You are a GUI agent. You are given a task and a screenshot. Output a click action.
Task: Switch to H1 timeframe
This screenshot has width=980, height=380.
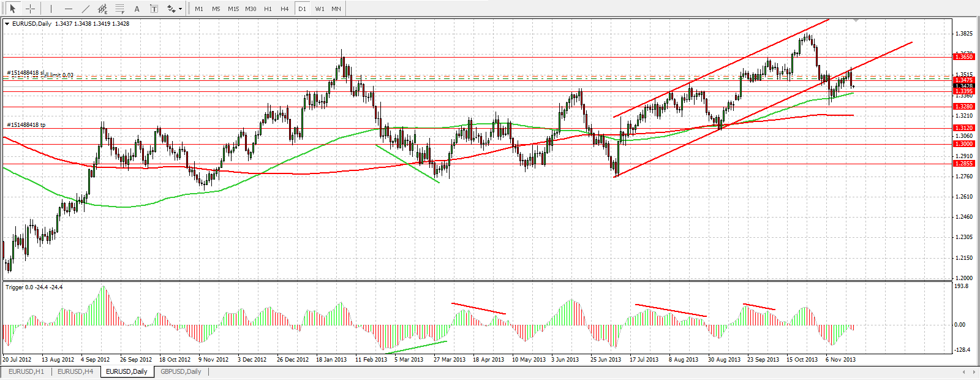[268, 9]
